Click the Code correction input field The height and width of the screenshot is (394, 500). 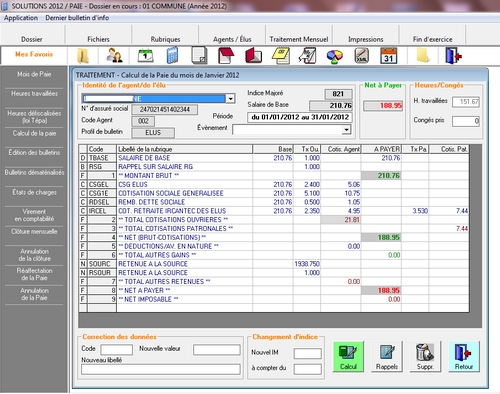116,350
